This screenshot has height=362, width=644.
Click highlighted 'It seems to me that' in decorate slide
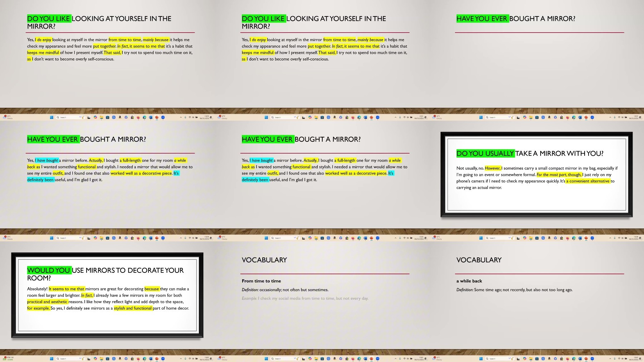click(67, 289)
